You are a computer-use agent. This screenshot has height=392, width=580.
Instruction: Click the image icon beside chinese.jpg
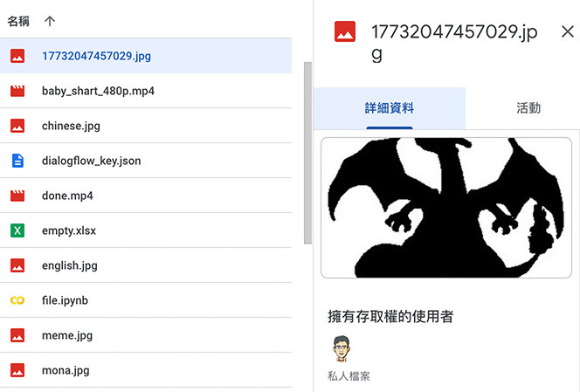coord(17,126)
